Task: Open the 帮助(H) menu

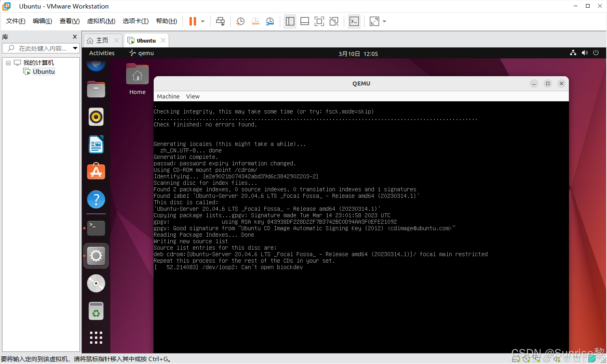Action: coord(166,21)
